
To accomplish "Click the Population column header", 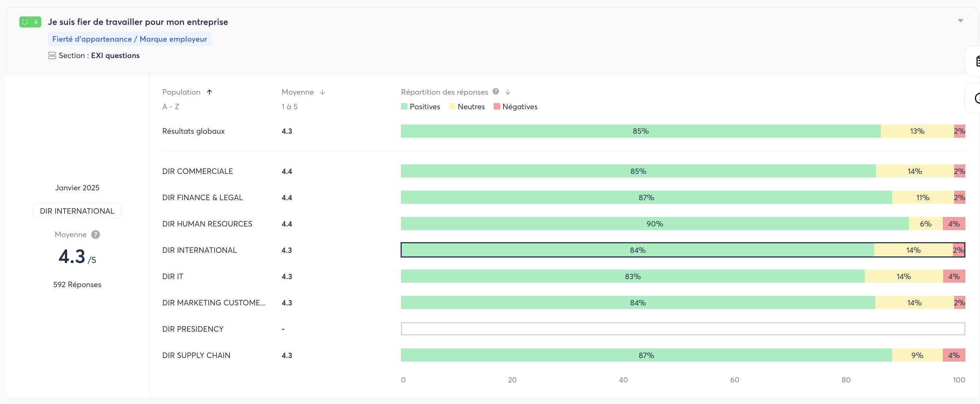I will click(x=181, y=92).
